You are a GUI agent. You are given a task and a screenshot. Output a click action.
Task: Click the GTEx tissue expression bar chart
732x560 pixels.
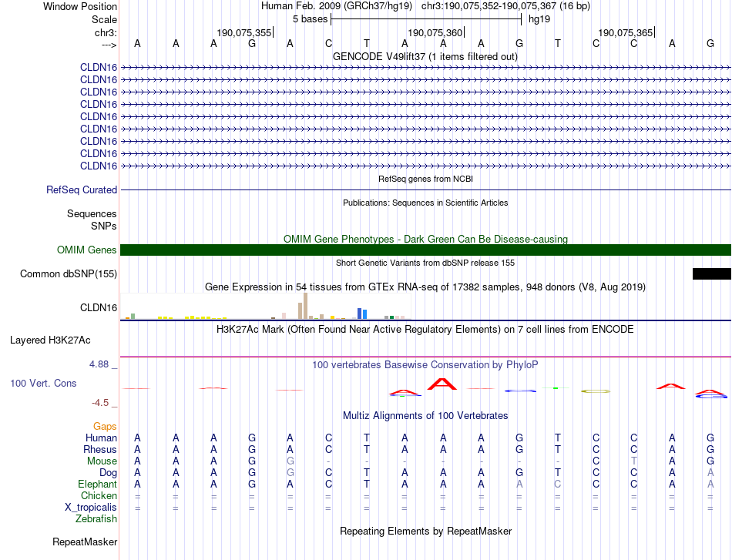tap(265, 306)
